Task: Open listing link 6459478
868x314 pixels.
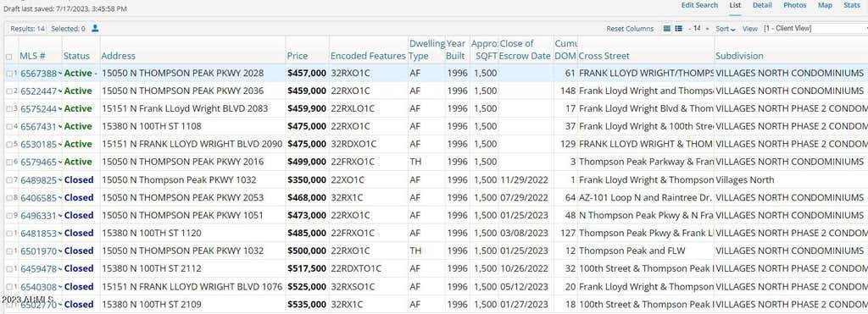Action: (x=38, y=268)
